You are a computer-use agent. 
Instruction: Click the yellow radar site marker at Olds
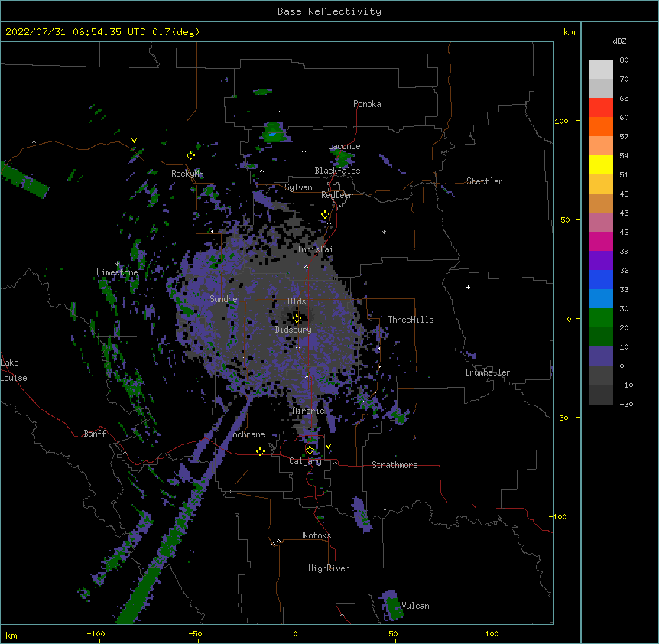(297, 319)
